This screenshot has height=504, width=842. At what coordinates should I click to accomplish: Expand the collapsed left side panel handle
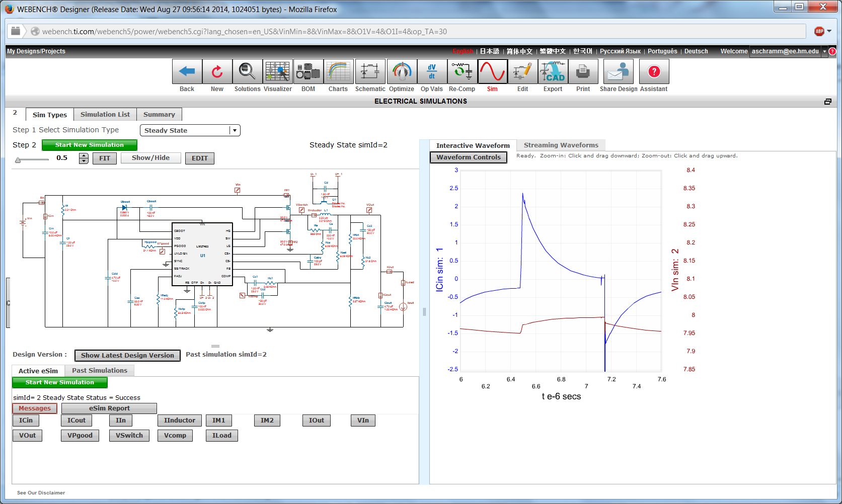[x=8, y=303]
